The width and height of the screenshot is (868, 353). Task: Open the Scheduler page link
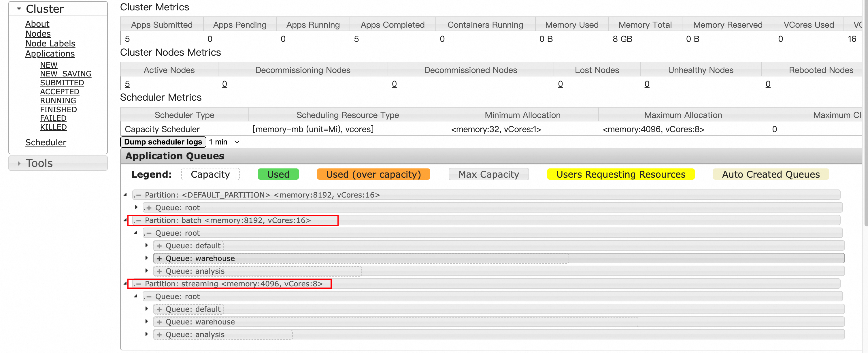46,142
